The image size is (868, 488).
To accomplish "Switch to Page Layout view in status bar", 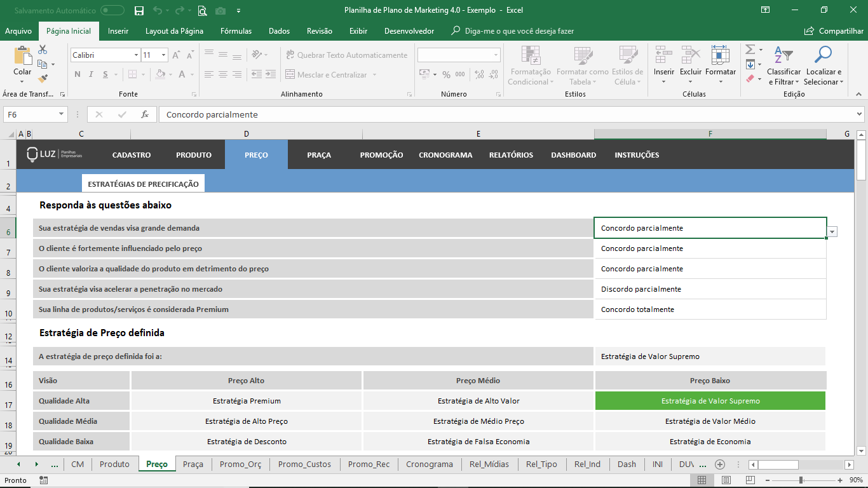I will click(726, 480).
